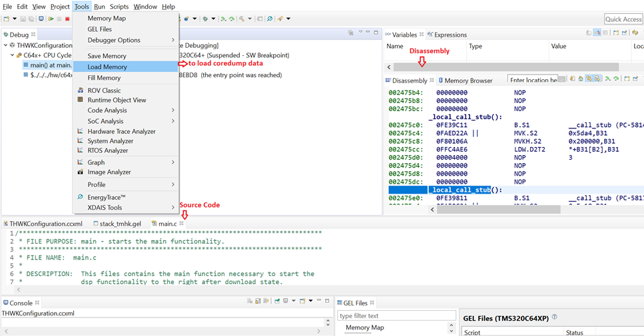Click the Step Into icon in Disassembly toolbar
Viewport: 644px width, 336px height.
coord(607,79)
